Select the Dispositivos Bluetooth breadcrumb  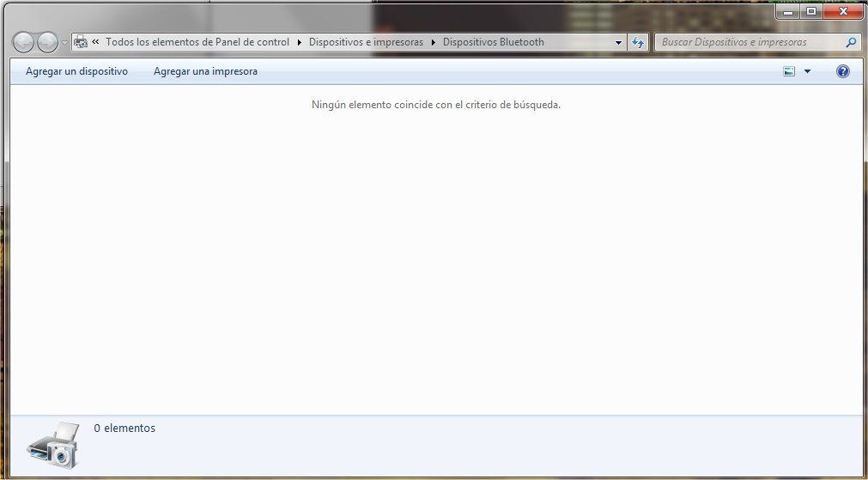coord(493,42)
